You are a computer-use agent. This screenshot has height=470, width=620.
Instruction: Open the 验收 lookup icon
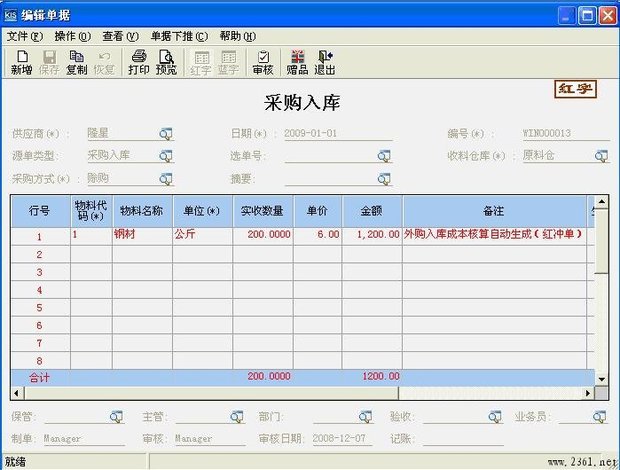click(495, 417)
